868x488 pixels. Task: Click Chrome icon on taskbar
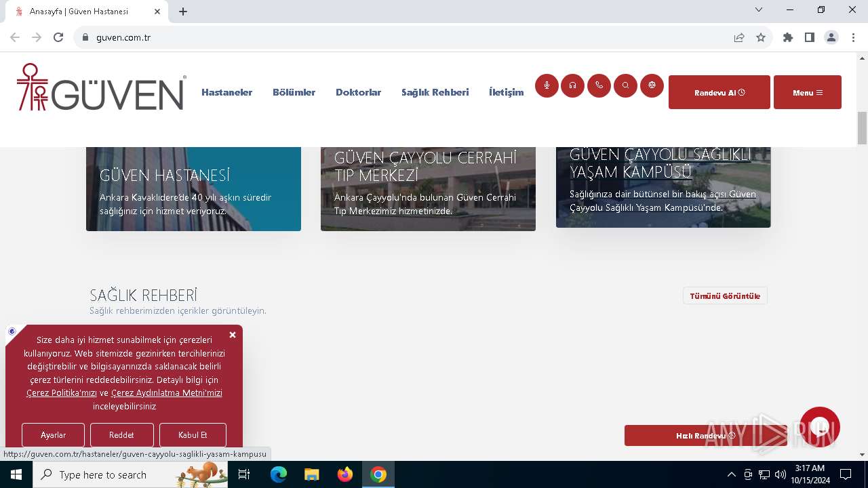[x=378, y=474]
